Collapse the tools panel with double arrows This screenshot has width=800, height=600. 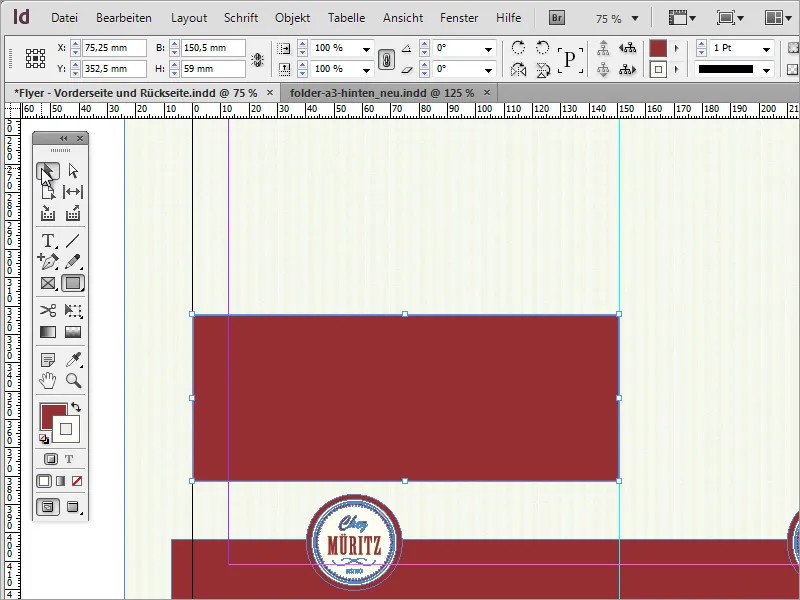click(x=63, y=138)
